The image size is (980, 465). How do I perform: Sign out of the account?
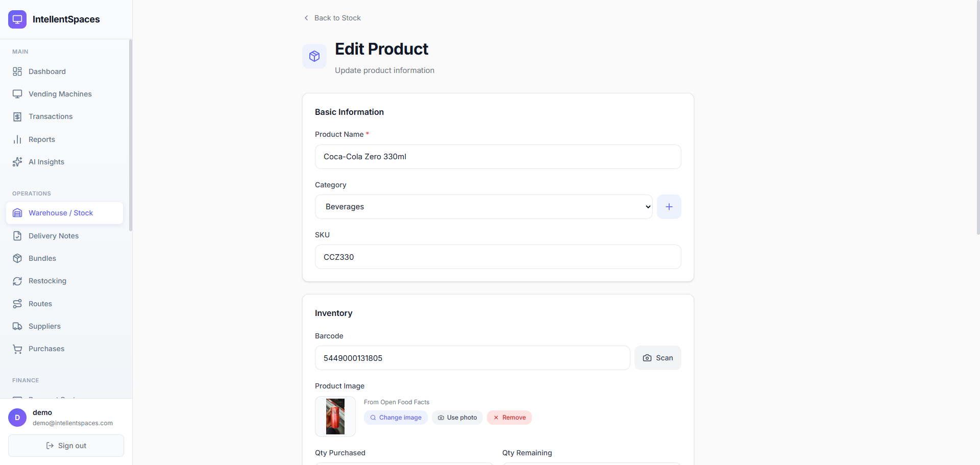(x=66, y=446)
